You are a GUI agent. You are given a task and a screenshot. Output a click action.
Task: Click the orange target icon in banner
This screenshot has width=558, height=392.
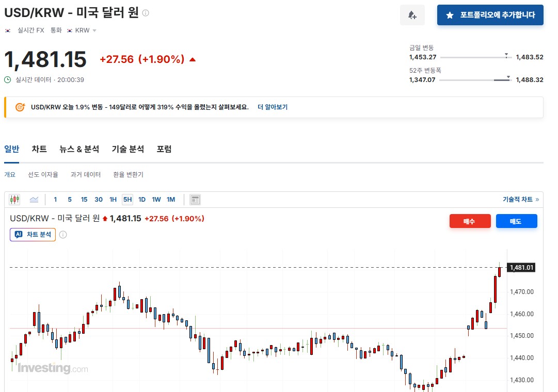pyautogui.click(x=20, y=107)
